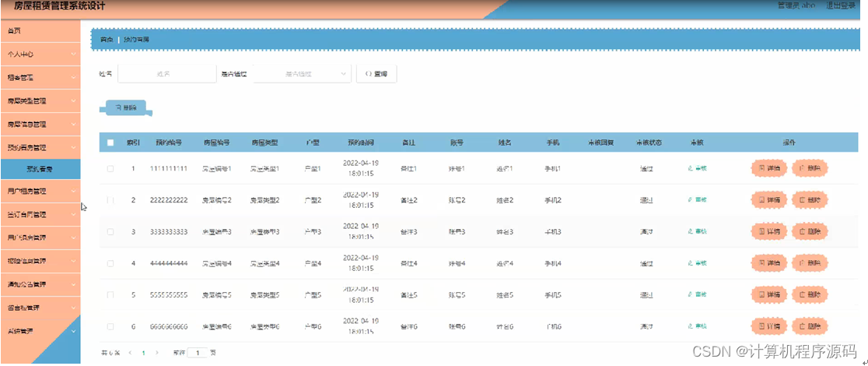Delete row 5 using its 删除 button
The image size is (868, 366).
tap(810, 294)
